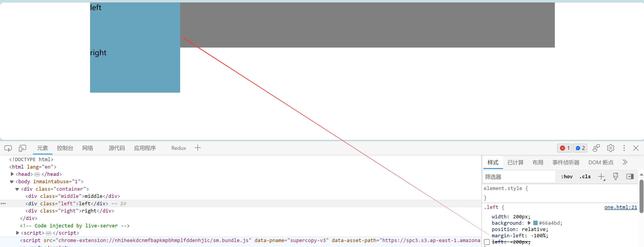The height and width of the screenshot is (247, 644).
Task: Collapse the div.container node
Action: tap(17, 189)
